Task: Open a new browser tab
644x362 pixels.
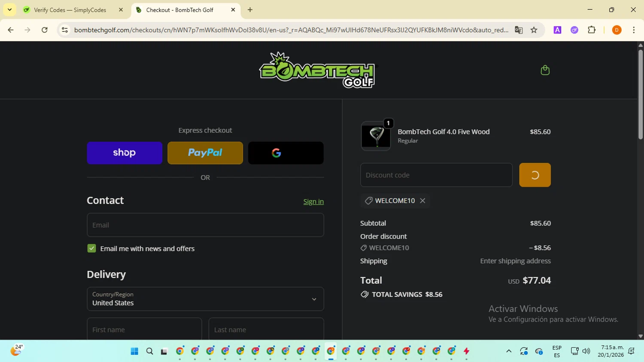Action: tap(250, 10)
